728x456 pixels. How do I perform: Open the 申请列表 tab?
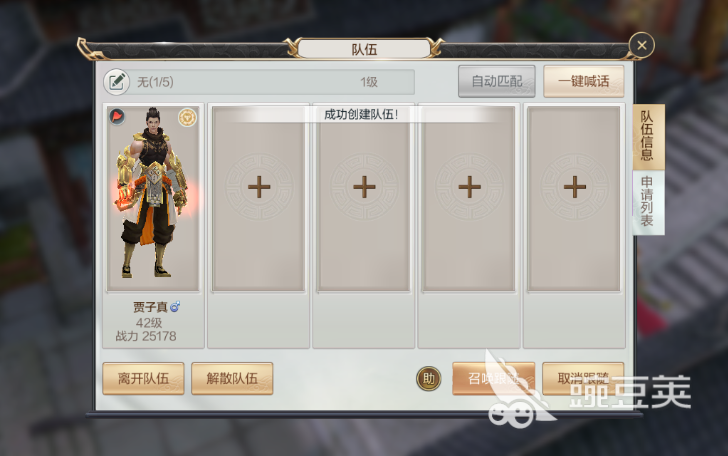point(648,202)
